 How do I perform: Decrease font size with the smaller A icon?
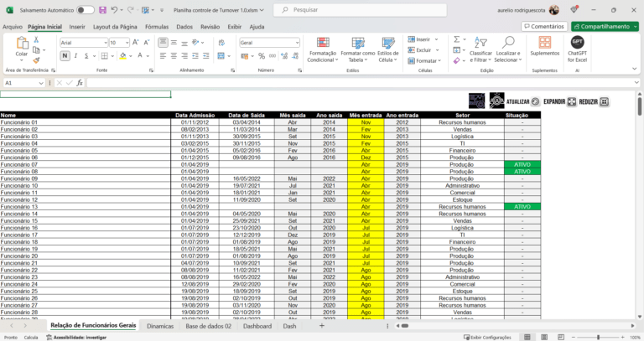(146, 42)
